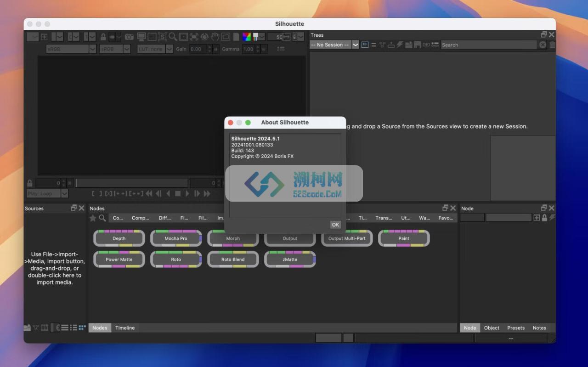
Task: Toggle the lock icon in the Node panel
Action: point(544,218)
